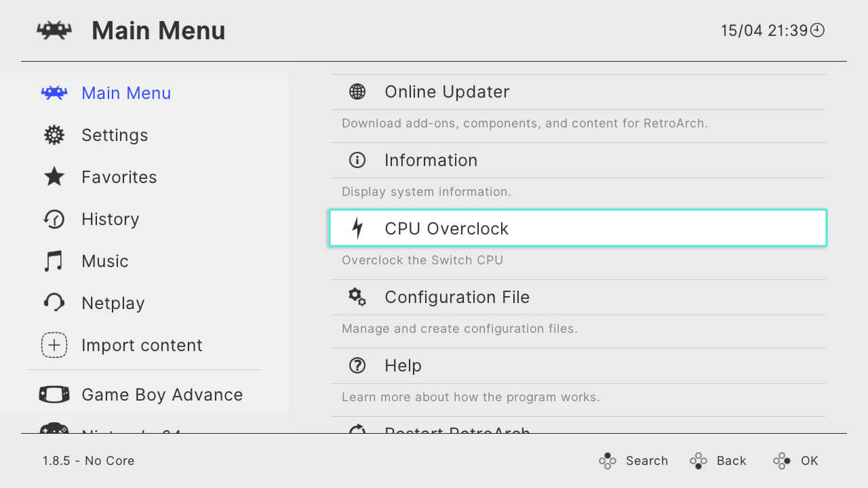Click "Learn more about how the program works."
The image size is (868, 488).
click(x=471, y=397)
